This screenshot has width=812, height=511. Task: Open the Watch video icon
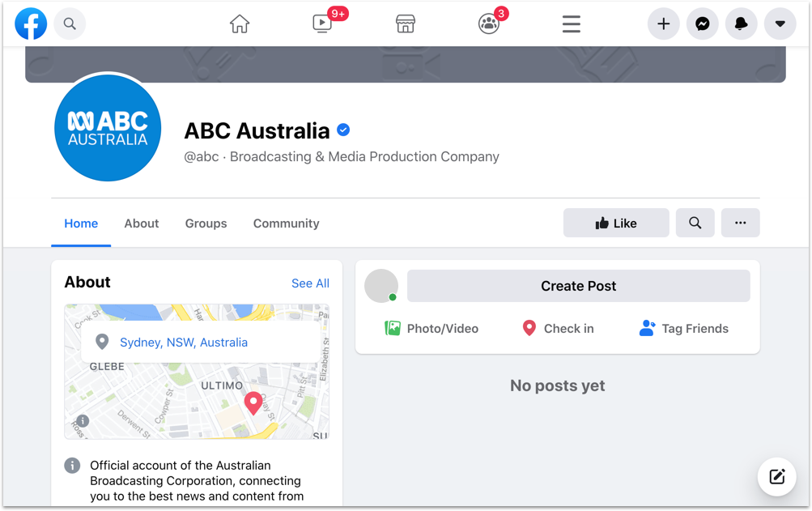322,24
